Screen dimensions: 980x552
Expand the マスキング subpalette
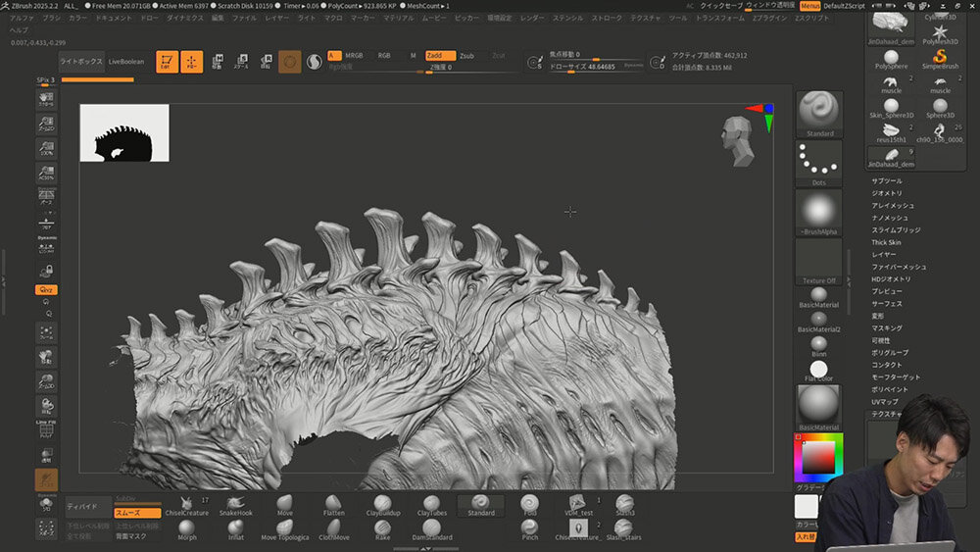886,328
